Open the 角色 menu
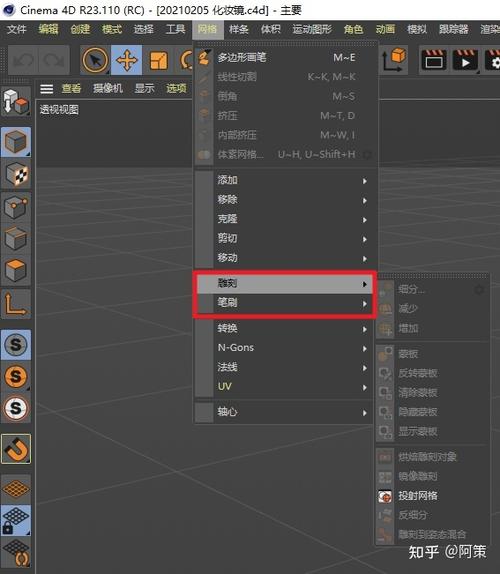The height and width of the screenshot is (574, 500). [x=353, y=29]
